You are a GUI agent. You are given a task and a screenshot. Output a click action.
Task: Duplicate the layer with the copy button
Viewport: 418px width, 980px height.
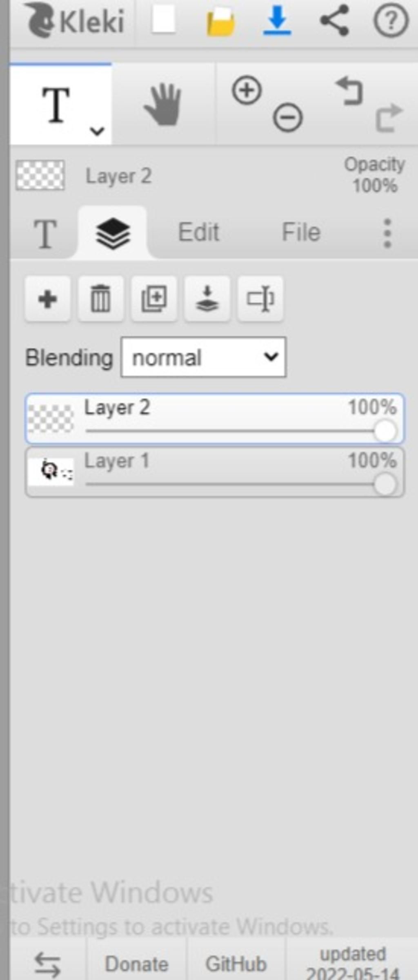pyautogui.click(x=154, y=299)
